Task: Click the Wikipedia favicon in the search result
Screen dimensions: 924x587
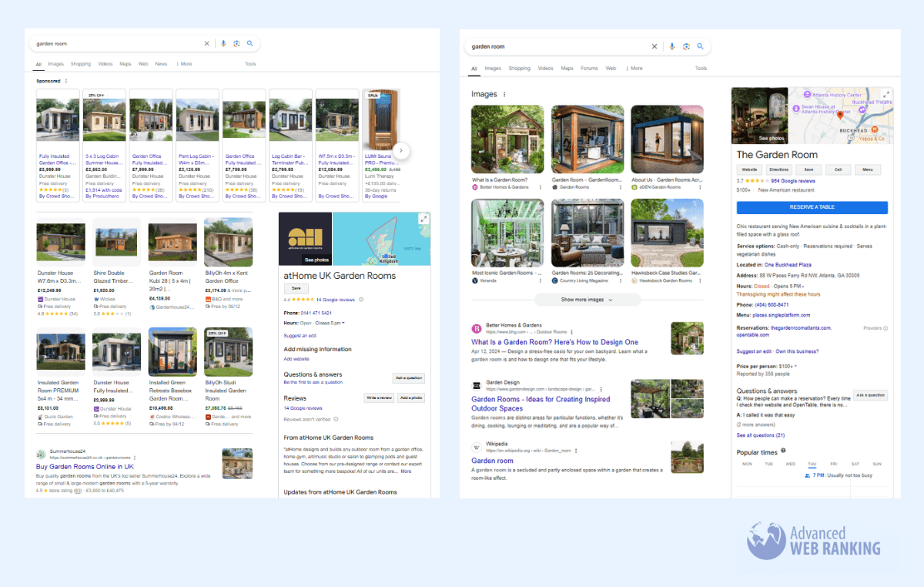Action: (477, 447)
